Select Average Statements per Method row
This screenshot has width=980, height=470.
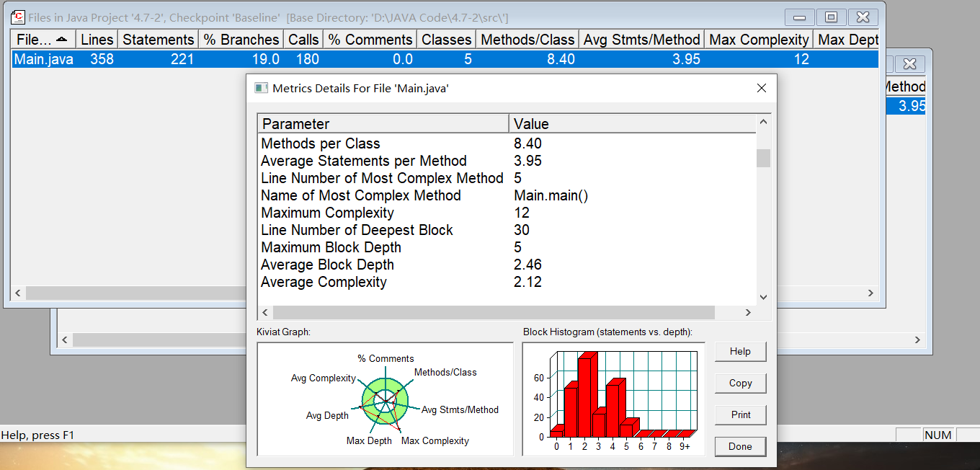507,161
